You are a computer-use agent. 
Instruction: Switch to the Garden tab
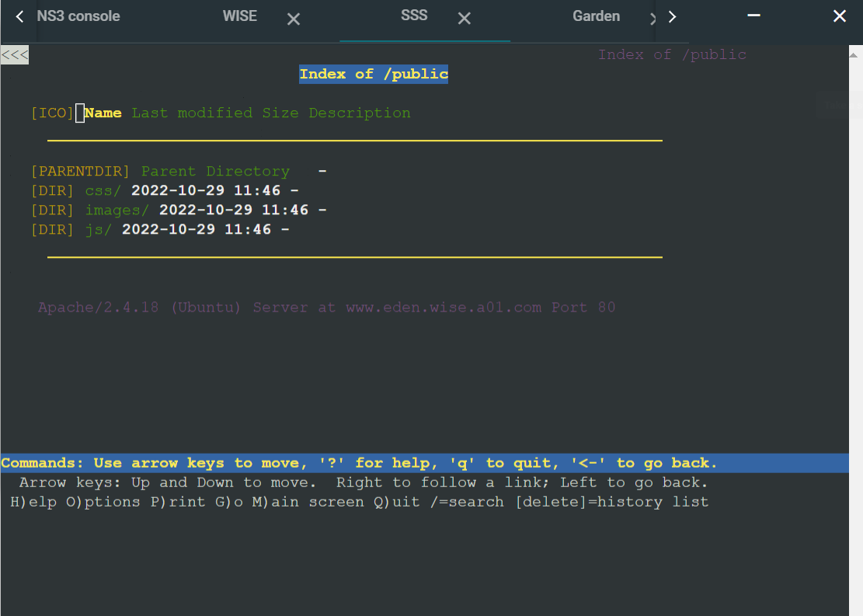596,16
